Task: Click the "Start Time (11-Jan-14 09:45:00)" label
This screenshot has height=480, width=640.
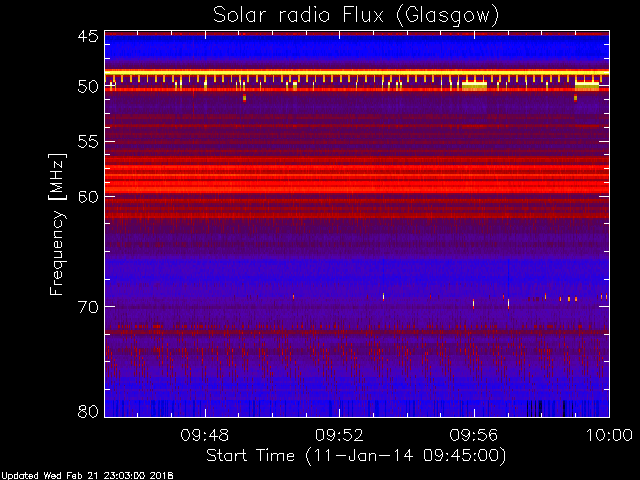Action: 356,456
